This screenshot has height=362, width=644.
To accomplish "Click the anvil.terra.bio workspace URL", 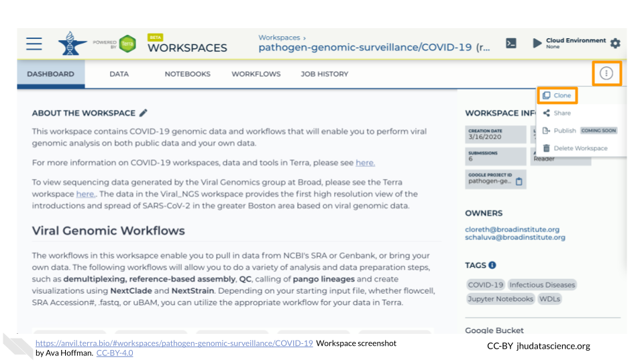I will (x=174, y=343).
